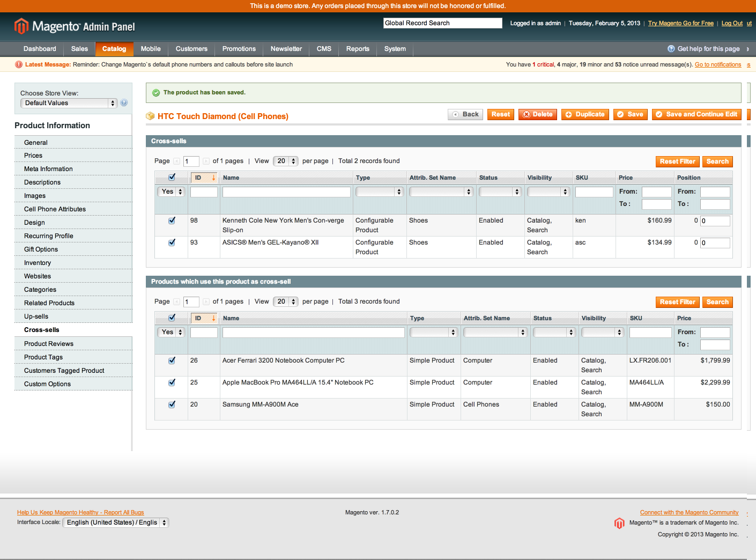
Task: Open the System menu
Action: pyautogui.click(x=395, y=49)
